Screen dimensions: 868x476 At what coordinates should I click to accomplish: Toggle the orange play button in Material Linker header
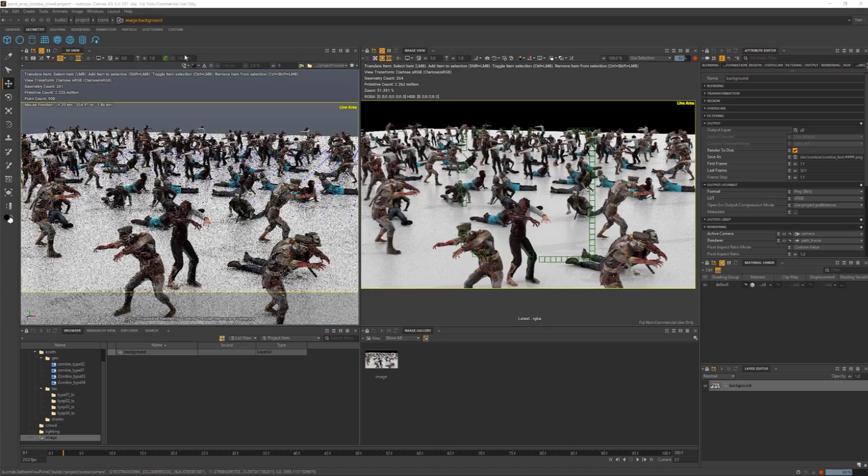721,262
